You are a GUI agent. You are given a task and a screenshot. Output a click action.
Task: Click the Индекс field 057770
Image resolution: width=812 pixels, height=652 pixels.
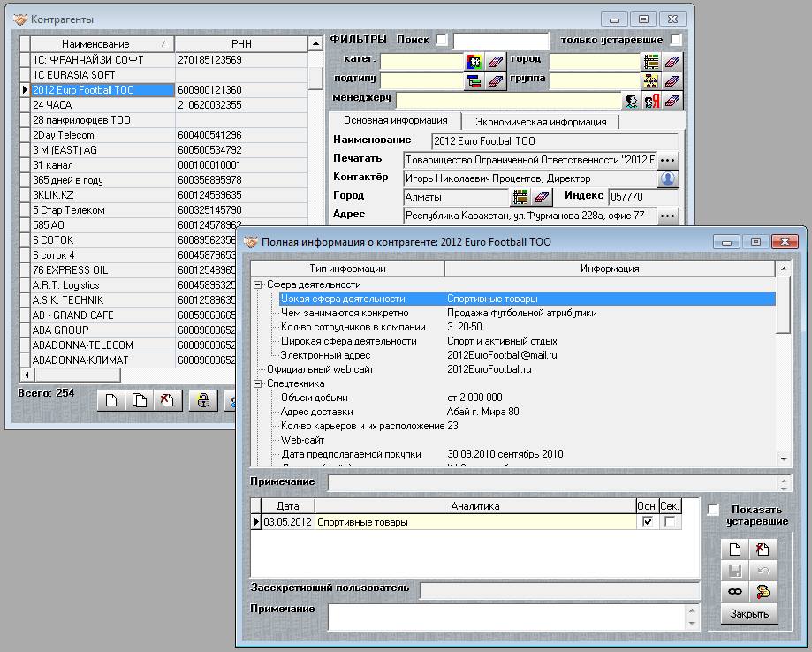(x=643, y=197)
